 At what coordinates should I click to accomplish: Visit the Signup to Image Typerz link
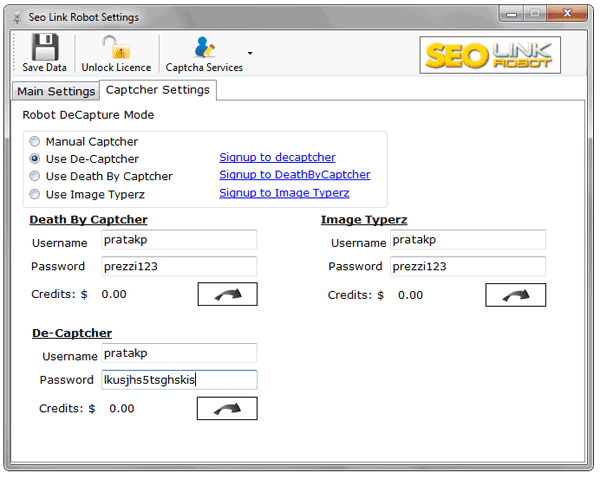click(284, 192)
